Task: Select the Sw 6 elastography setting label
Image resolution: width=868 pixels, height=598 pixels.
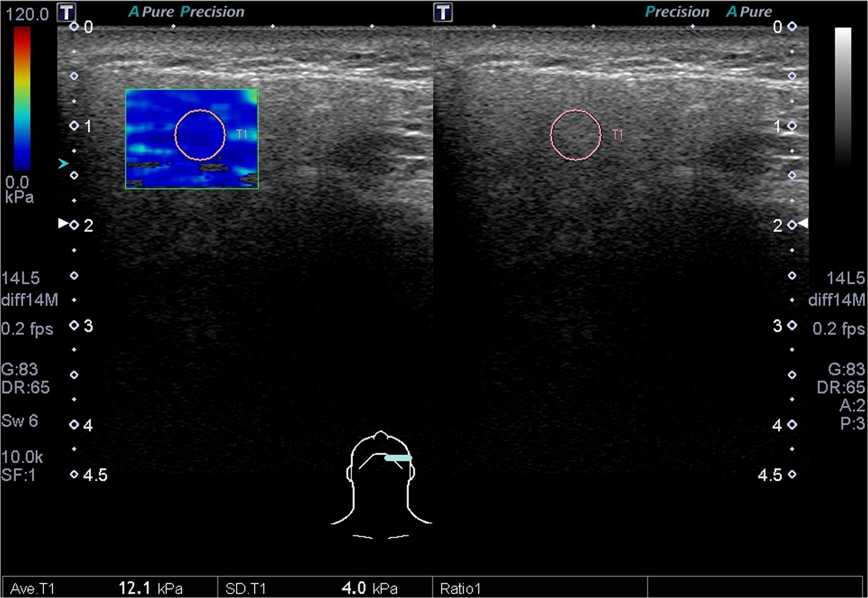Action: pos(20,422)
